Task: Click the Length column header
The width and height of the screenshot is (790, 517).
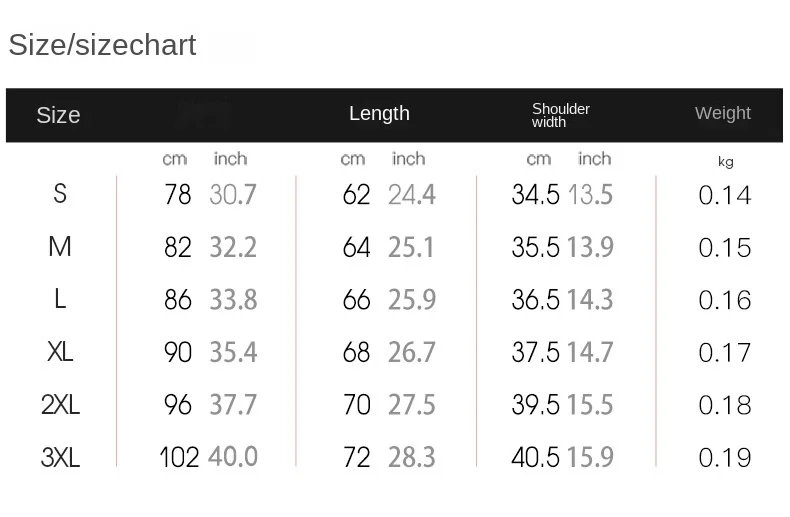Action: pyautogui.click(x=379, y=113)
